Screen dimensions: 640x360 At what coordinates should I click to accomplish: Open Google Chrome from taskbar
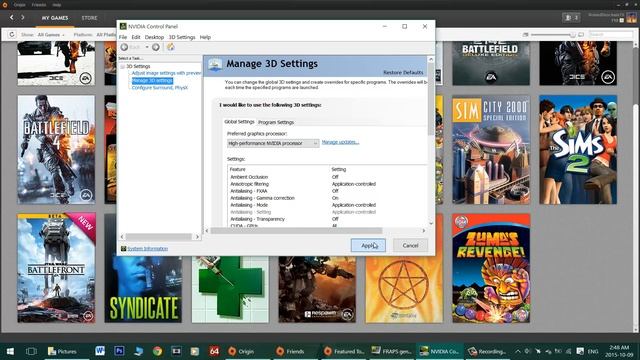click(x=157, y=351)
